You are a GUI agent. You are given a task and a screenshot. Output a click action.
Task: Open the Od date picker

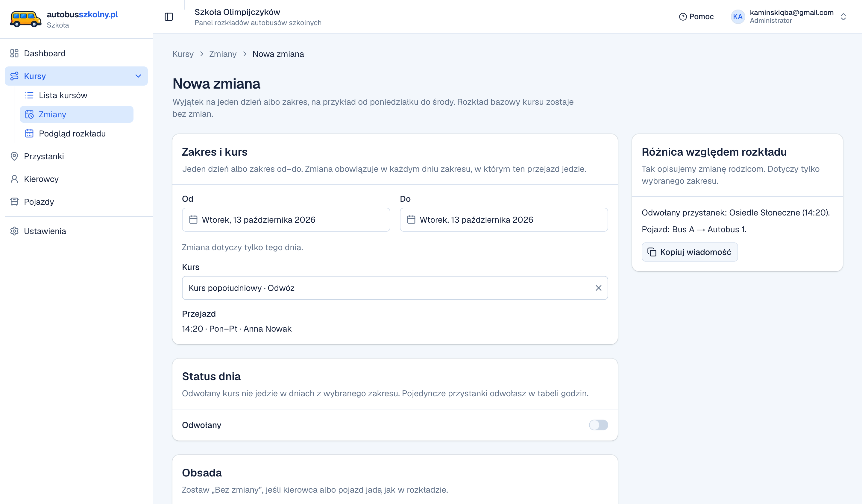click(x=286, y=219)
